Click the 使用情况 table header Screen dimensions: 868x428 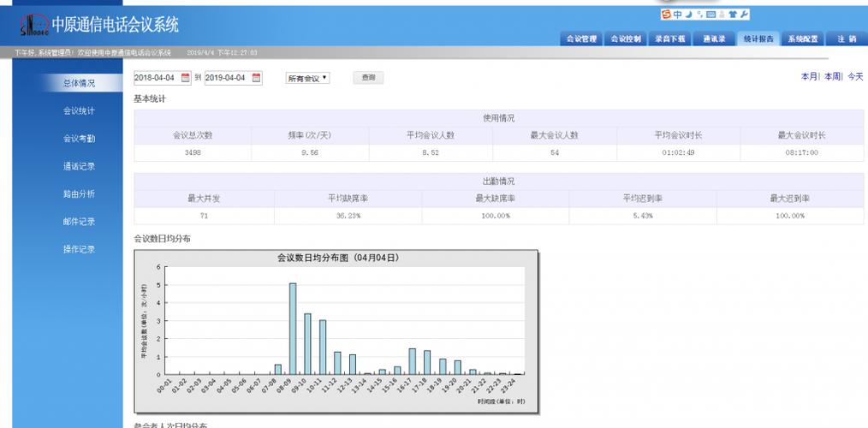point(499,118)
